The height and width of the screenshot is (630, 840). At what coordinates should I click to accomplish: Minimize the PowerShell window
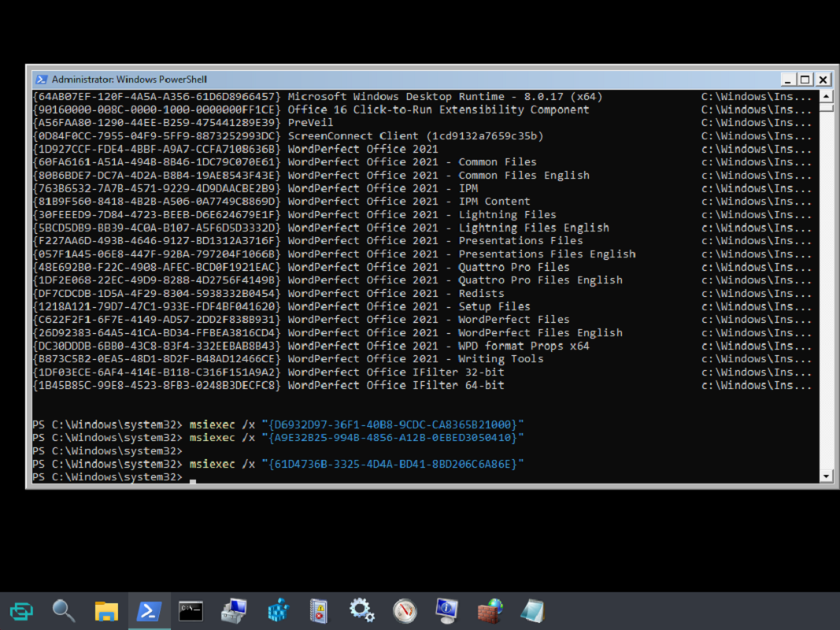(787, 80)
